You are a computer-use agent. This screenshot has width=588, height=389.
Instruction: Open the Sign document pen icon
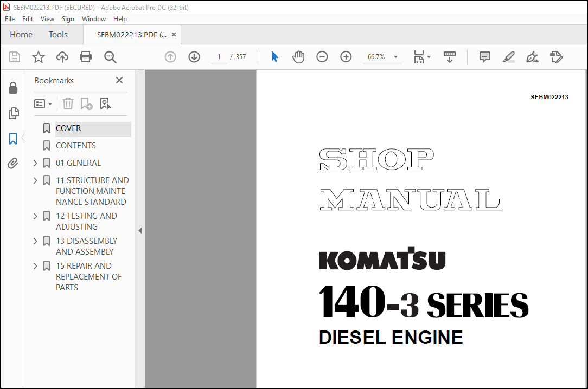533,57
